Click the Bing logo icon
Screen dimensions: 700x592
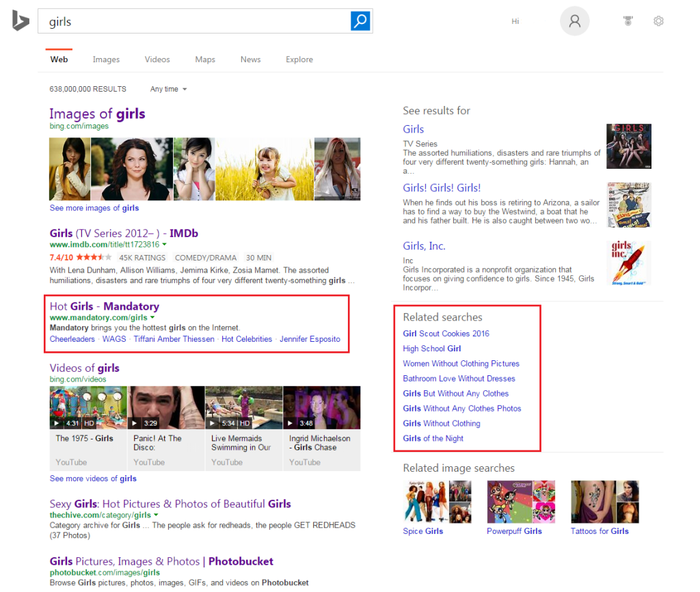(20, 21)
